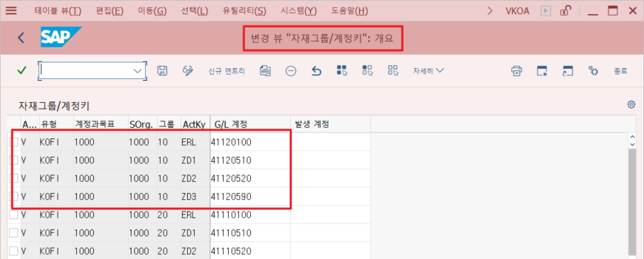644x259 pixels.
Task: Click the display/change pencil glasses icon
Action: (x=188, y=71)
